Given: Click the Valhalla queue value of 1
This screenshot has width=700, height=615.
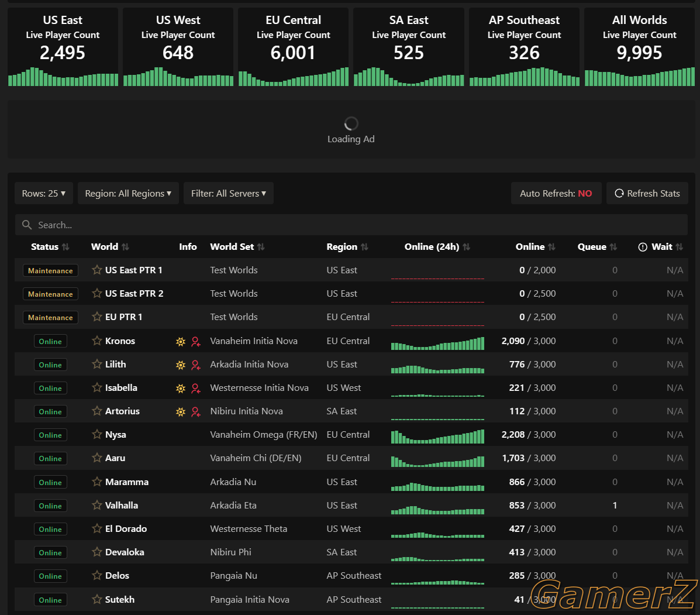Looking at the screenshot, I should [615, 505].
